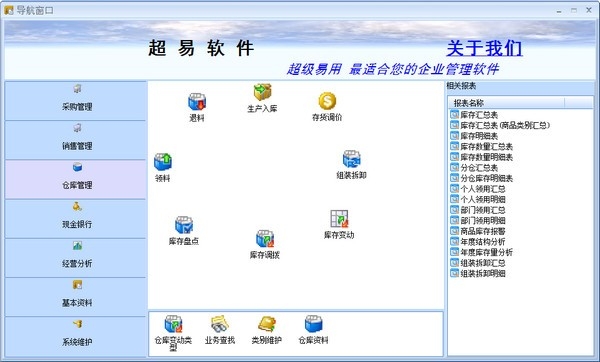Click the 库存变动 stock change icon
Viewport: 600px width, 362px height.
pos(339,219)
